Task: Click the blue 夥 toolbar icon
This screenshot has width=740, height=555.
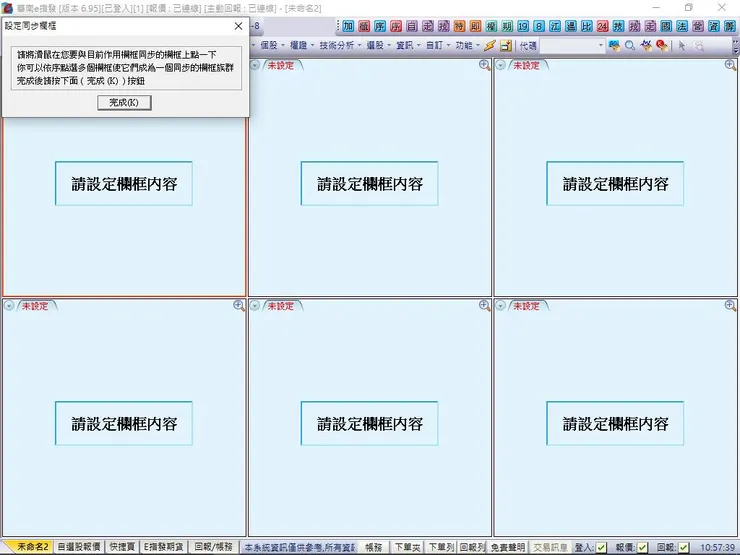Action: 730,26
